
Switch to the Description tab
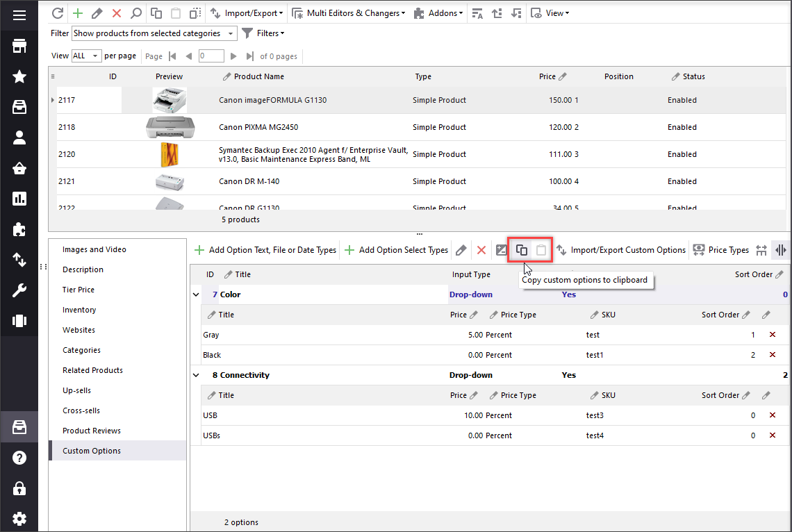83,269
